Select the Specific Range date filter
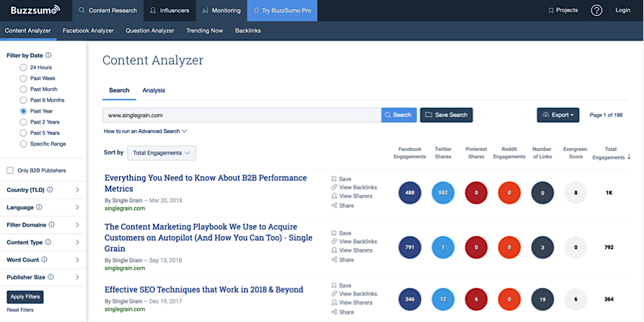Screen dimensions: 644x322 (23, 144)
